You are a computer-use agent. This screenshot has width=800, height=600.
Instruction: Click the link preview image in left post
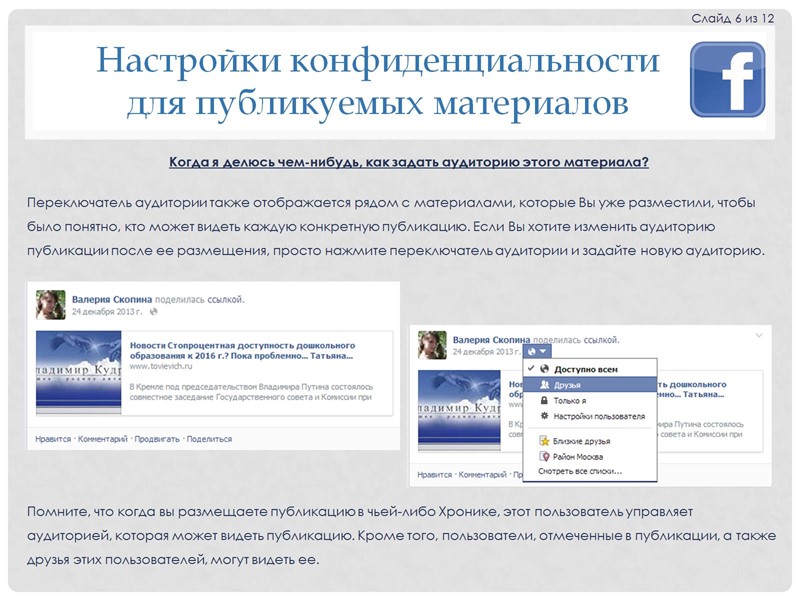pyautogui.click(x=79, y=373)
